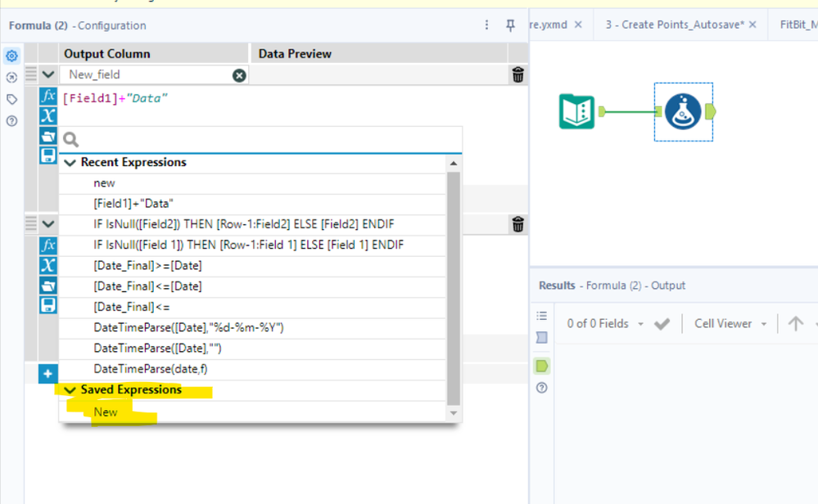
Task: Close the 3 - Create Points_Autosave tab
Action: tap(752, 25)
